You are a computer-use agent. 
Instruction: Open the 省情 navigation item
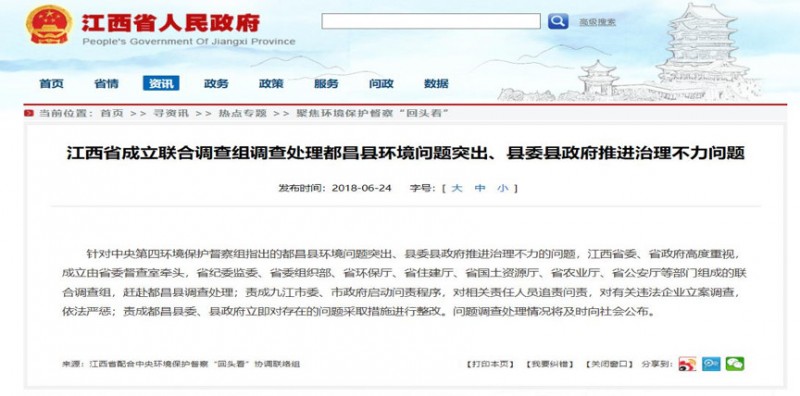(106, 84)
